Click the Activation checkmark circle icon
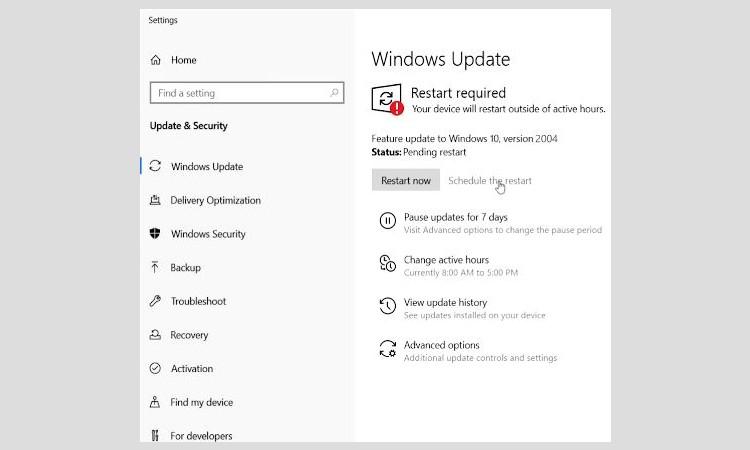This screenshot has height=450, width=750. pos(155,368)
